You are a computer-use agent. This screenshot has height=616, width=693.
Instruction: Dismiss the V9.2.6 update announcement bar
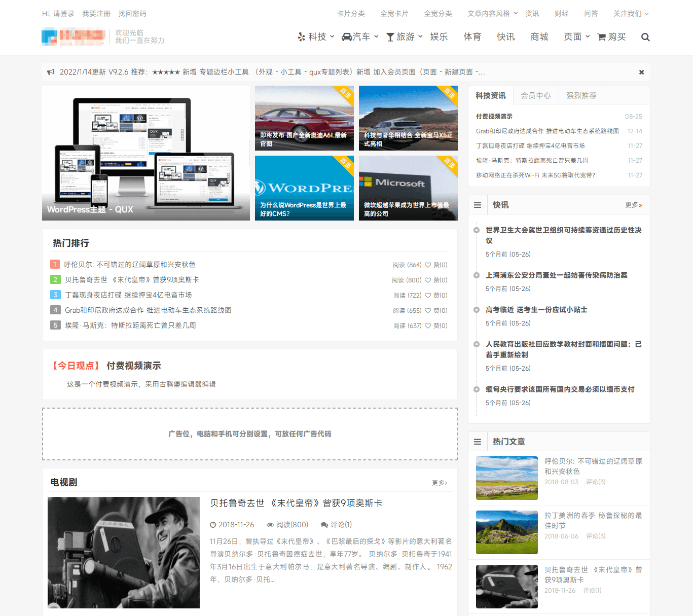[641, 72]
